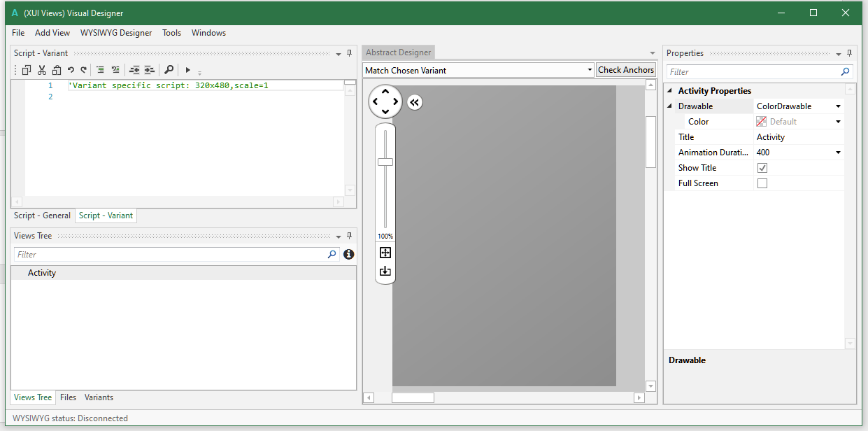Click the designer horizontal scrollbar thumb
Viewport: 868px width, 431px height.
pyautogui.click(x=413, y=397)
